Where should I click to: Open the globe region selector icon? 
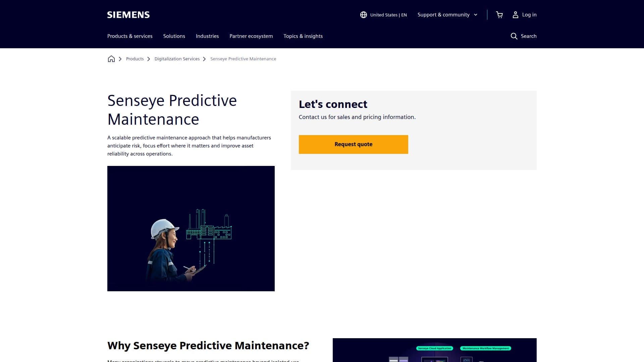tap(363, 15)
